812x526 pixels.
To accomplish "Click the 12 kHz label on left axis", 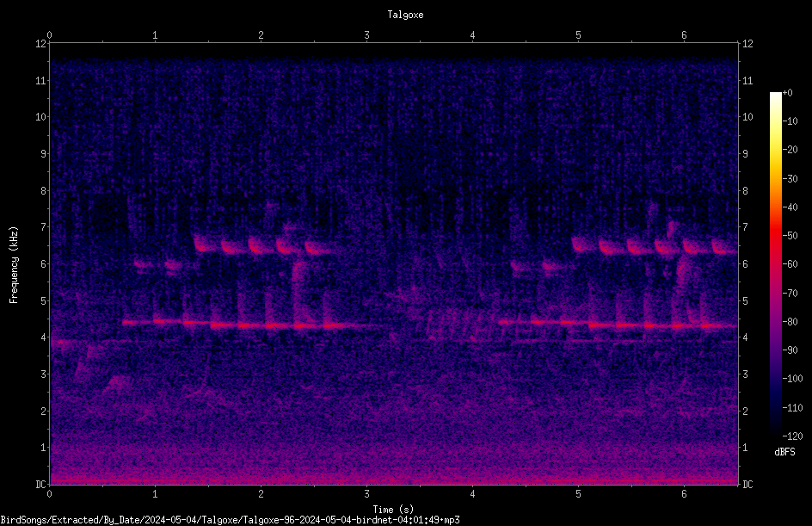I will point(41,44).
